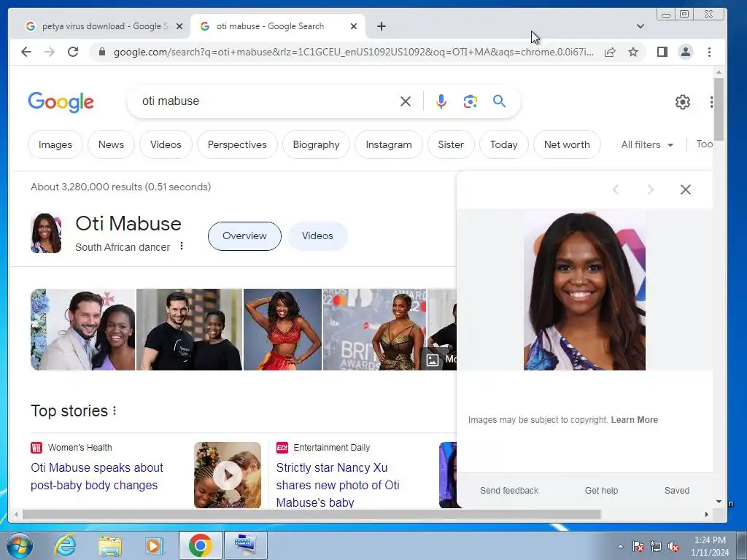Open Windows Media Player from the taskbar

(155, 545)
